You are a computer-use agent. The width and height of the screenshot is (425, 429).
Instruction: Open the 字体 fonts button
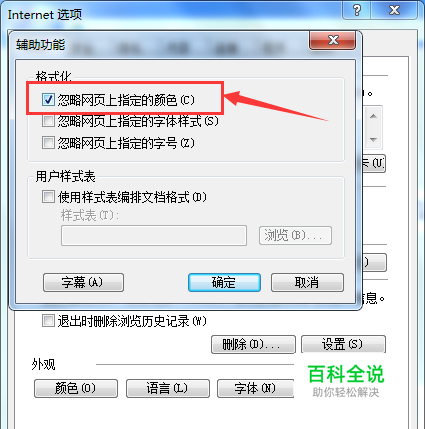(256, 388)
